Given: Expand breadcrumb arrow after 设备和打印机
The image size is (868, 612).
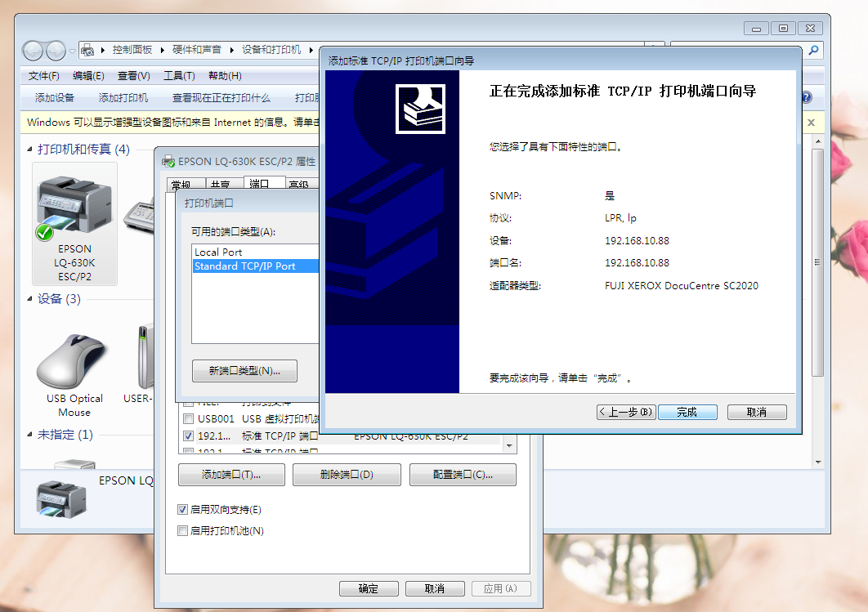Looking at the screenshot, I should click(311, 51).
